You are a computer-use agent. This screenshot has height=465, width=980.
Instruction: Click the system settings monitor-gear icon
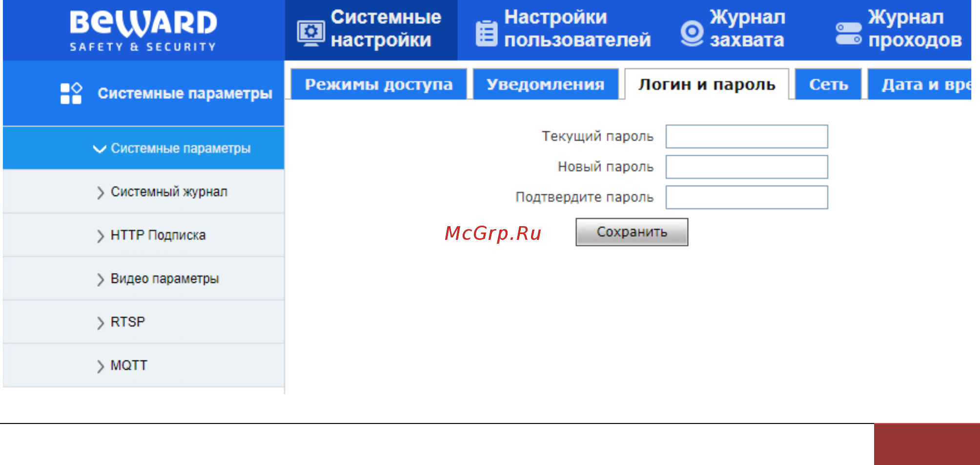[x=311, y=34]
